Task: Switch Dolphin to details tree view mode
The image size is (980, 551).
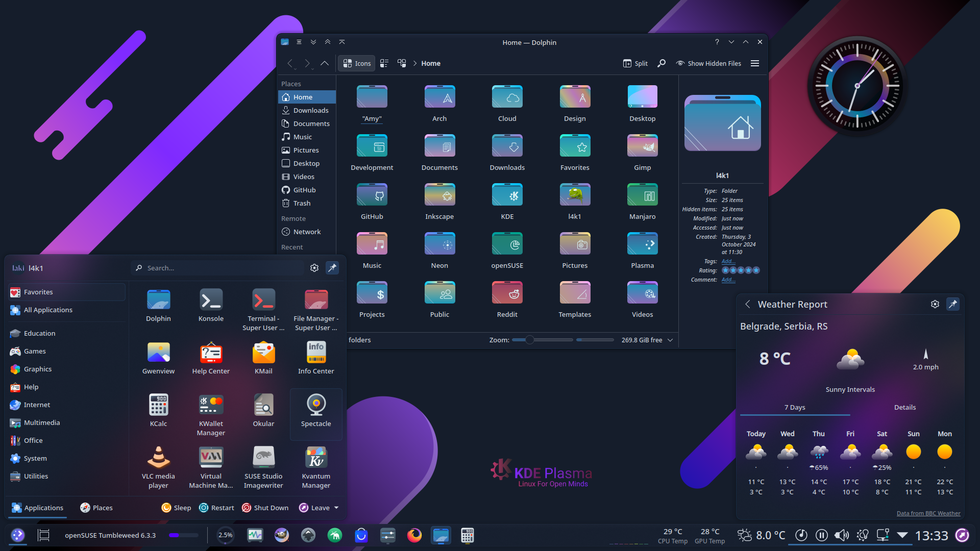Action: point(402,63)
